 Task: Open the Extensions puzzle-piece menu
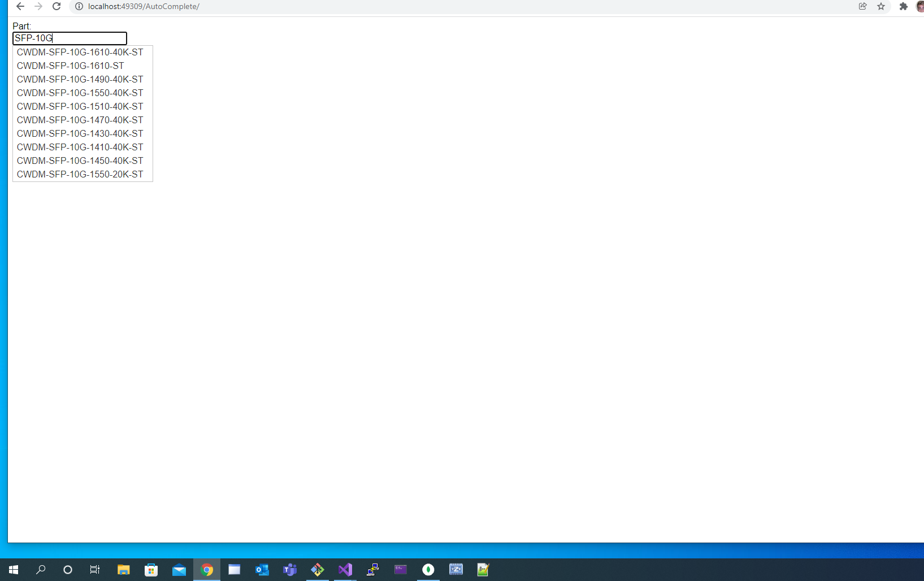[x=903, y=6]
